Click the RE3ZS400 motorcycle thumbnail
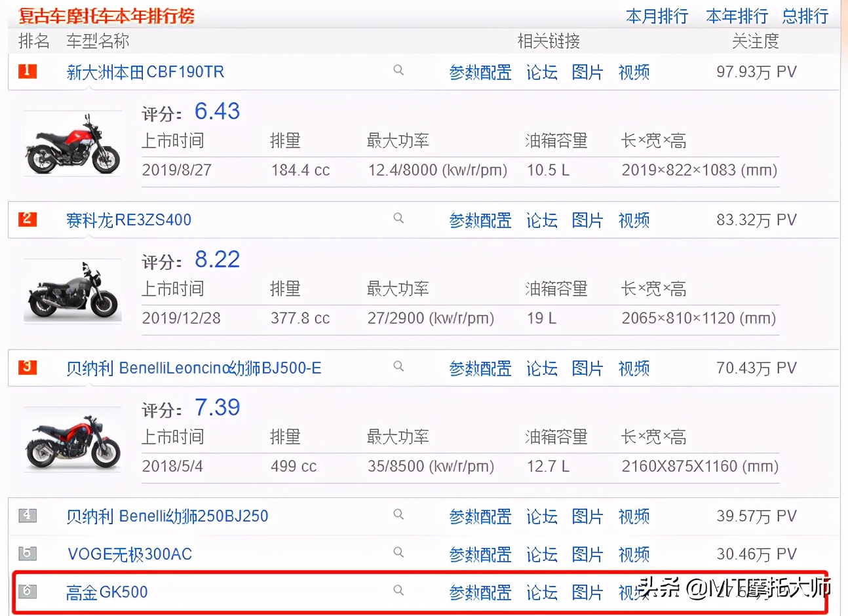The width and height of the screenshot is (848, 616). (x=73, y=291)
